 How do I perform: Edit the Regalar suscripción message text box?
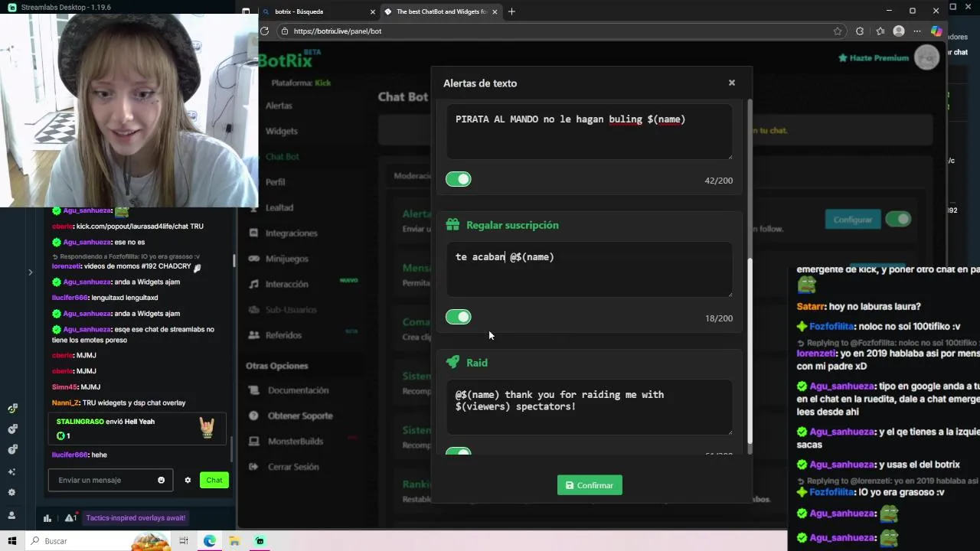click(x=590, y=269)
